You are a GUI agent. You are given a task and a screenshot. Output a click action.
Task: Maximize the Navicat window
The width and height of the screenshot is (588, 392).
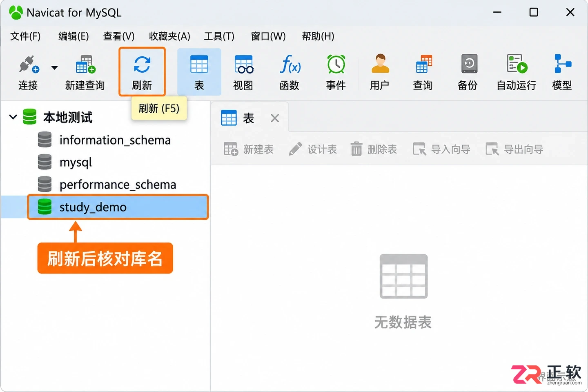534,12
